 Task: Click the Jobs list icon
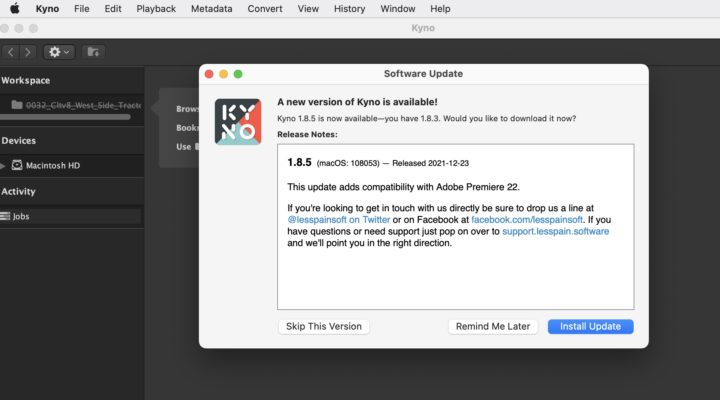coord(5,216)
